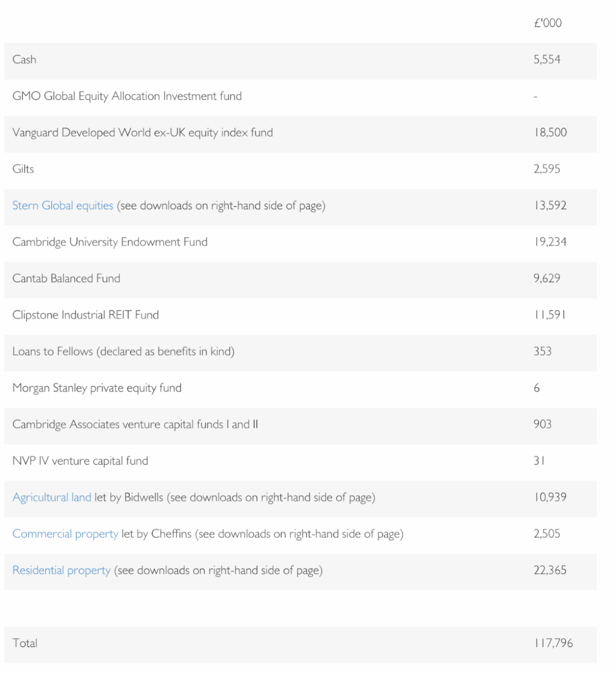Select the Cash row label
Viewport: 616px width, 674px height.
tap(24, 59)
